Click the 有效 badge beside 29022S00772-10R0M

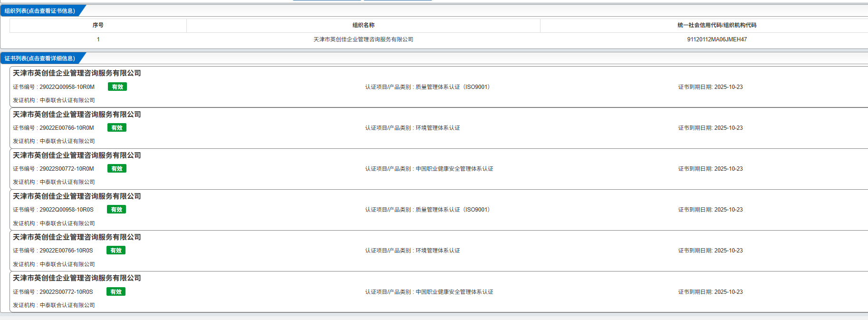pos(117,169)
